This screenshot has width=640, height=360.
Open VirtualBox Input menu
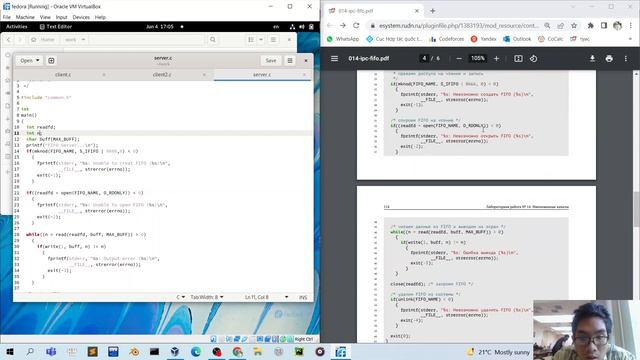(61, 17)
